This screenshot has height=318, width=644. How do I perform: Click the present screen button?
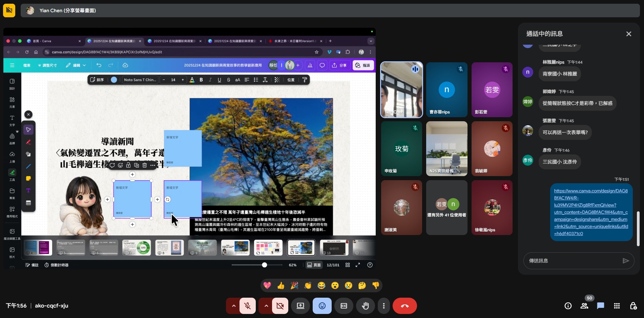(300, 306)
